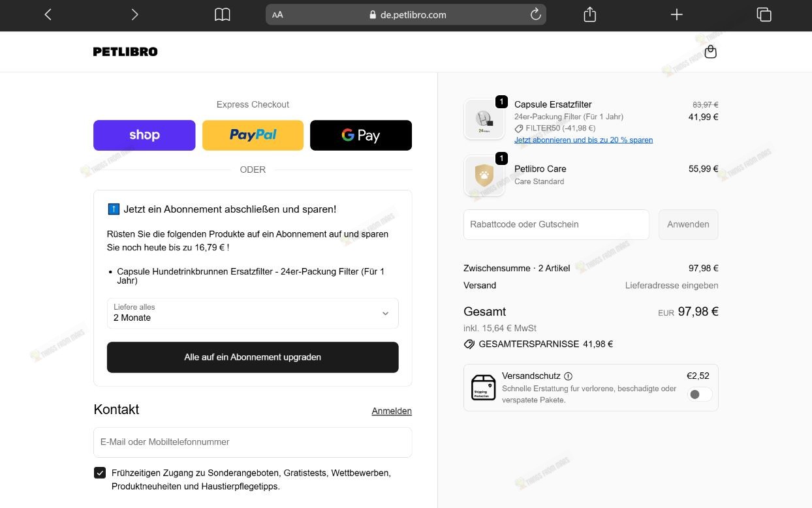
Task: Show the tab overview icon
Action: [x=764, y=14]
